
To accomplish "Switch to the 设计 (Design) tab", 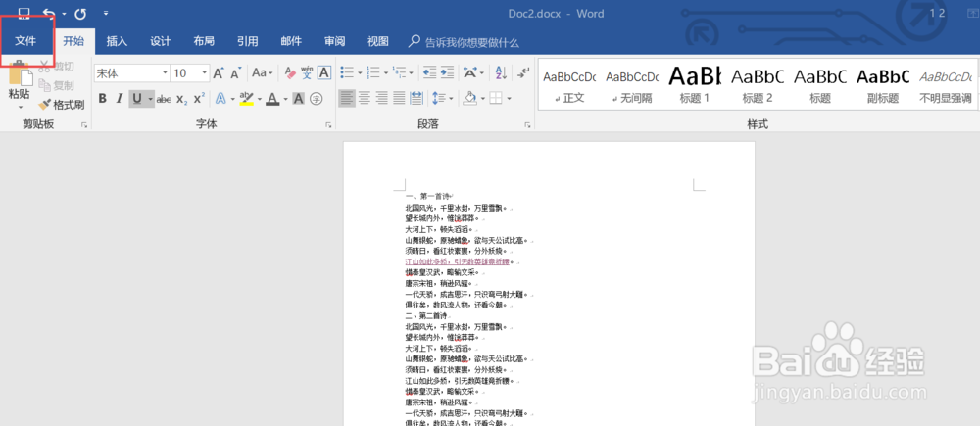I will [161, 41].
